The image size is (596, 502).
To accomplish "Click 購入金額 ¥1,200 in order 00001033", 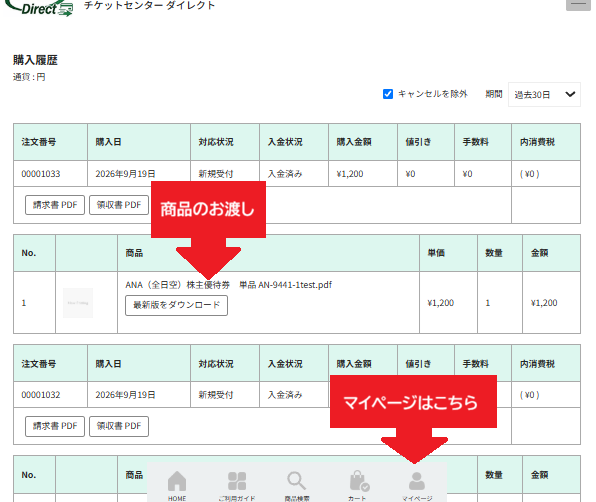I will click(350, 174).
